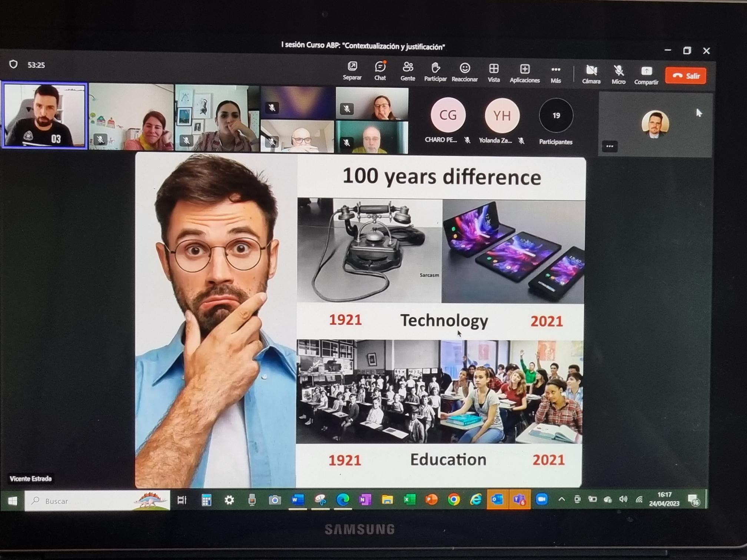Select the CG avatar for CHARO PE...
Screen dimensions: 747x560
click(x=448, y=115)
